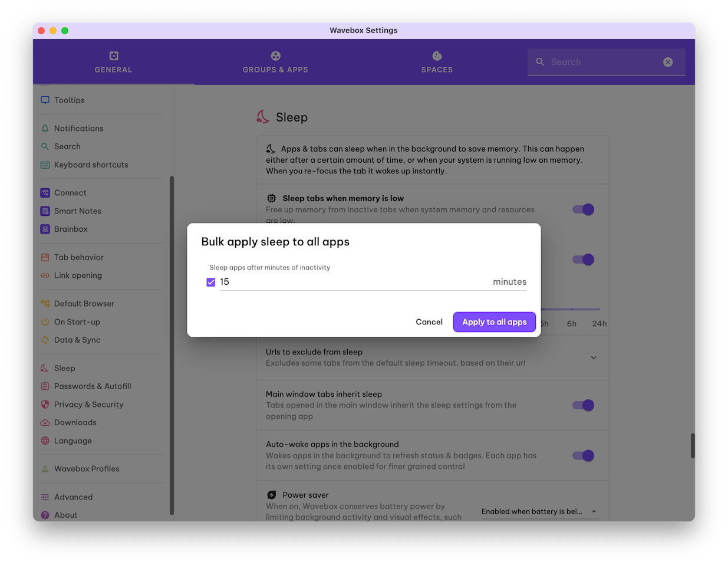Click the Advanced sliders icon
Viewport: 728px width, 565px height.
45,497
